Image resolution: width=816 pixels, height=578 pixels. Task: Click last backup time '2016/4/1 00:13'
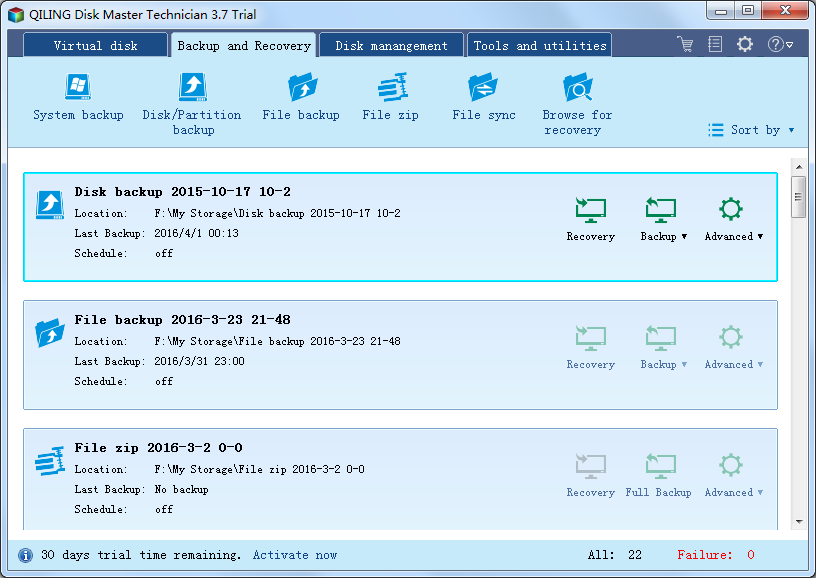point(196,233)
